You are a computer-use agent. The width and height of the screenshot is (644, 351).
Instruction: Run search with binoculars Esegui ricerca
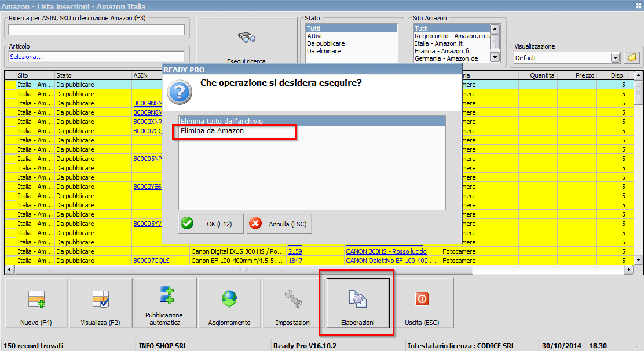pyautogui.click(x=247, y=40)
